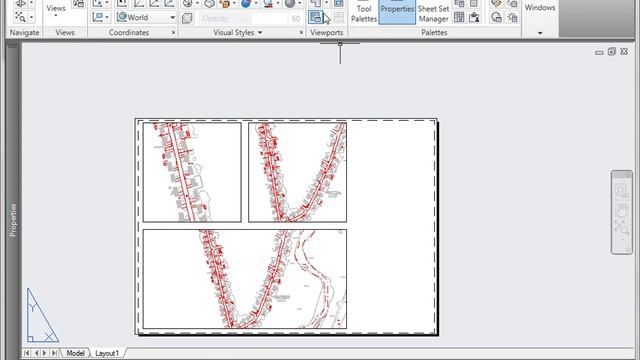
Task: Click the navigation bar's top corner button
Action: pyautogui.click(x=627, y=174)
